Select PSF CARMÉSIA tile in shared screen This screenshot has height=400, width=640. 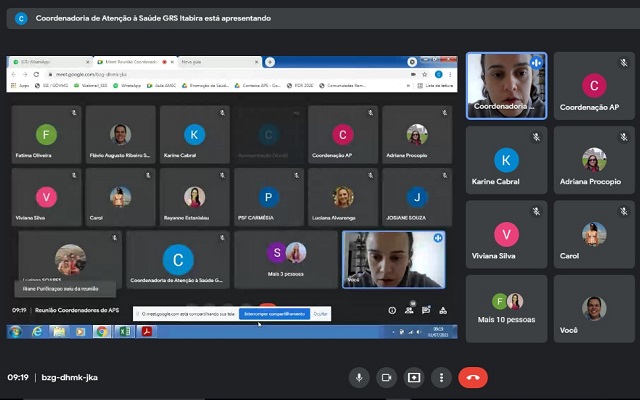[x=269, y=197]
